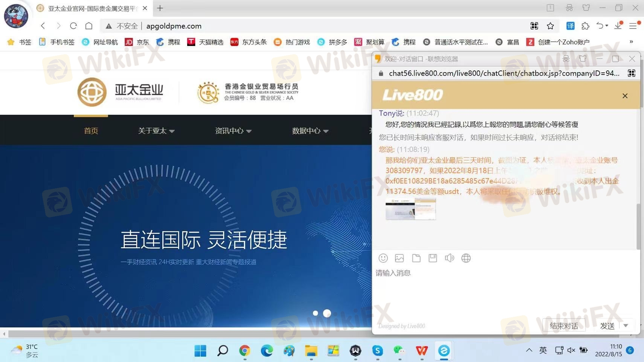This screenshot has width=644, height=362.
Task: Open the 书签 bookmarks folder
Action: pos(19,42)
